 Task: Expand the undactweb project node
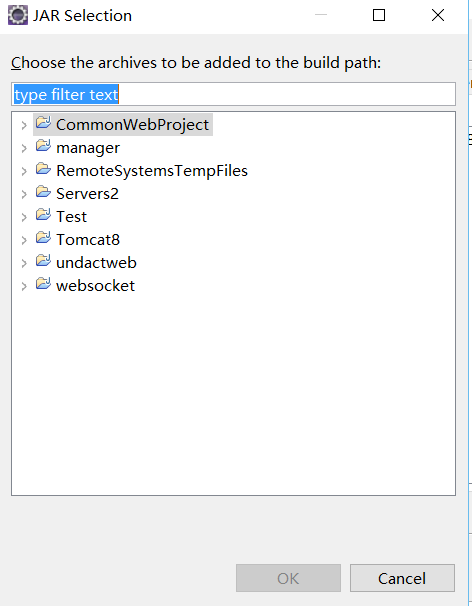24,264
